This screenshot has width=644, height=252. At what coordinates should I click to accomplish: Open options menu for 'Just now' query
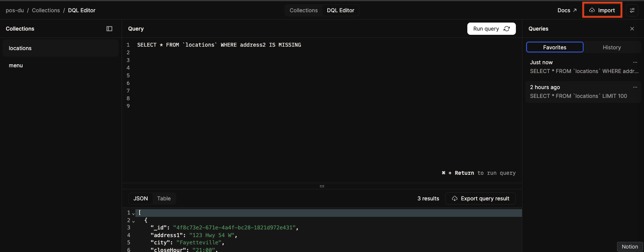coord(635,62)
